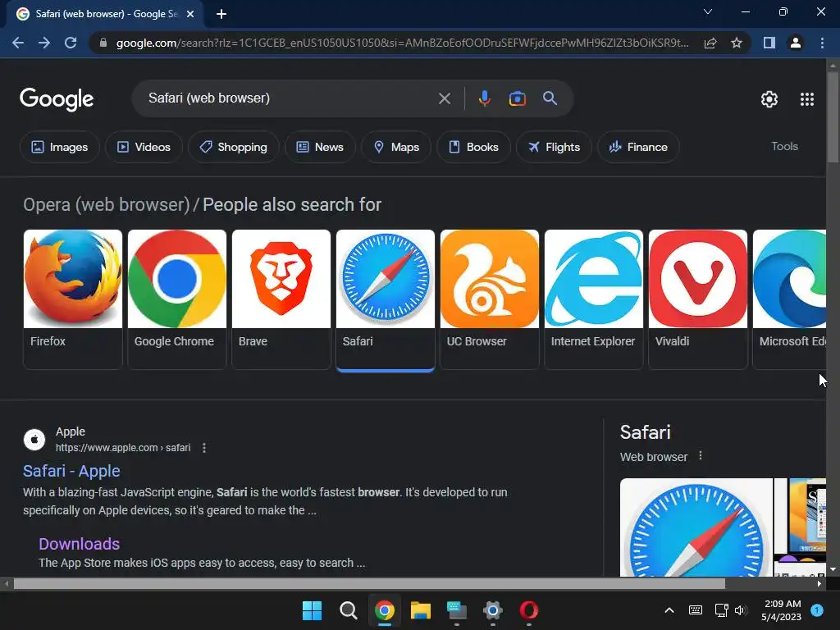Select the Internet Explorer card
Screen dimensions: 840x630
[x=594, y=299]
